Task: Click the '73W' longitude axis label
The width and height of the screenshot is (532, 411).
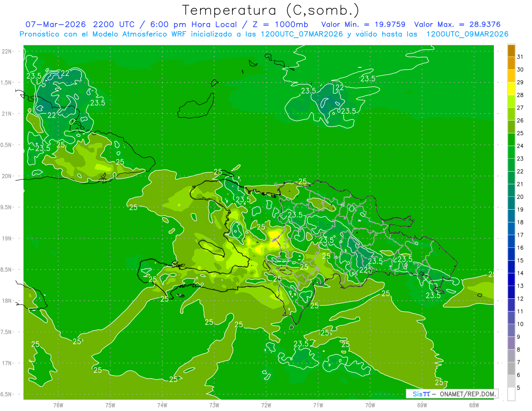Action: pos(214,405)
